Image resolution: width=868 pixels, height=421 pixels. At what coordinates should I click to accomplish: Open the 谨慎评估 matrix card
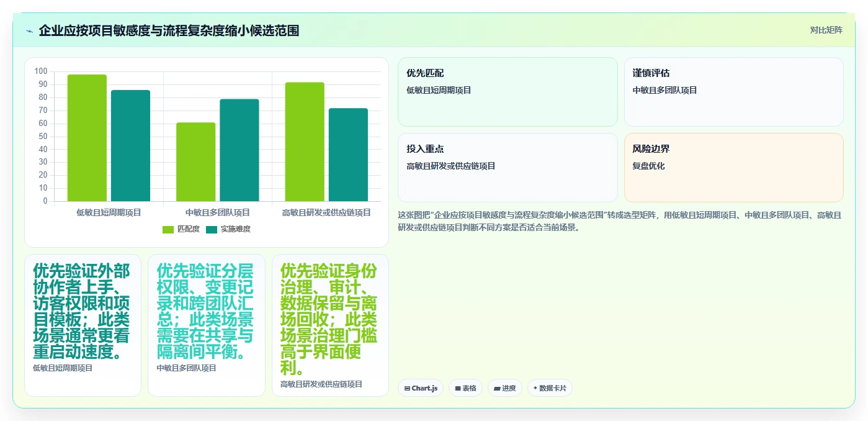(x=733, y=92)
